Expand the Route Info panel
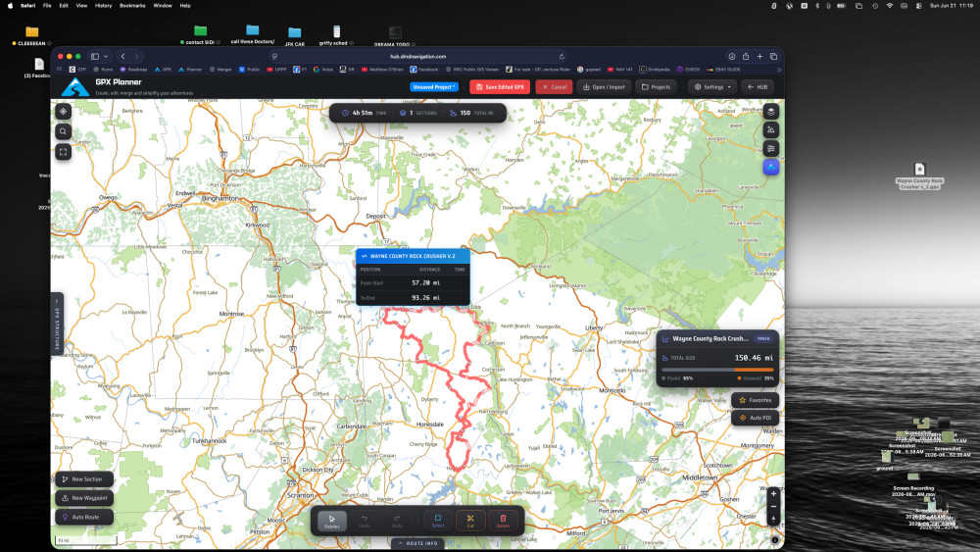Screen dimensions: 980x552 tap(418, 543)
